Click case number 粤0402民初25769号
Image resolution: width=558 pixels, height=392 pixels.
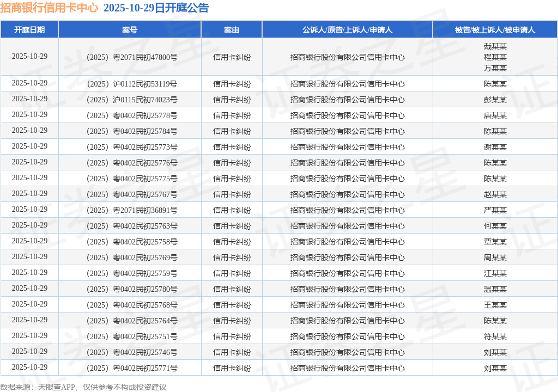click(x=145, y=258)
